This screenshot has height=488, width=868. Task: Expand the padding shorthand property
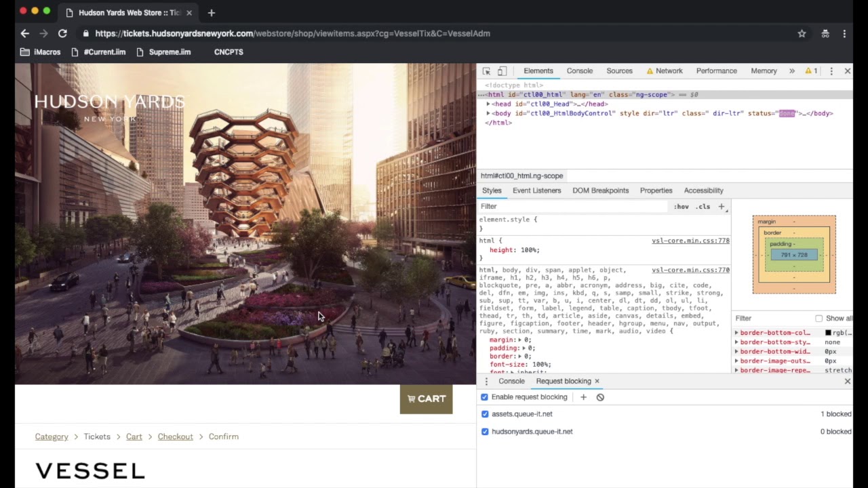tap(524, 348)
